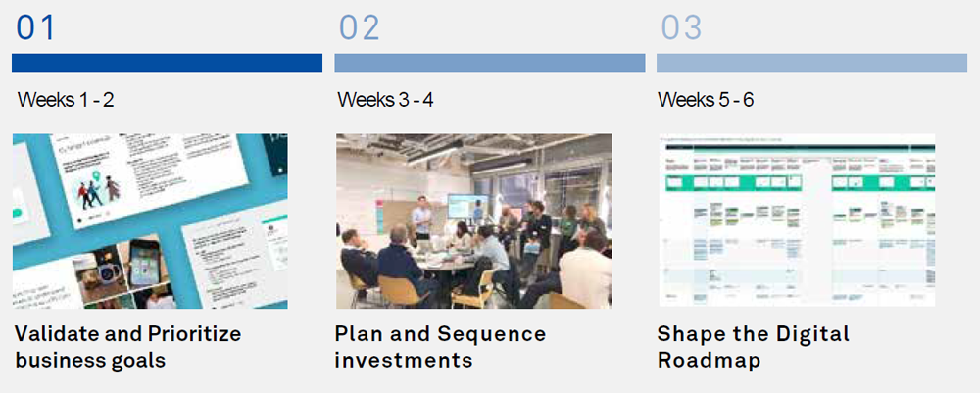Open Plan and Sequence investments heading

point(440,347)
